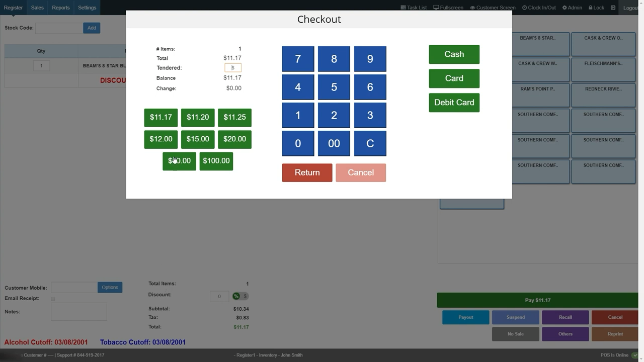Tap the single 0 keypad key
This screenshot has height=362, width=644.
click(x=298, y=143)
